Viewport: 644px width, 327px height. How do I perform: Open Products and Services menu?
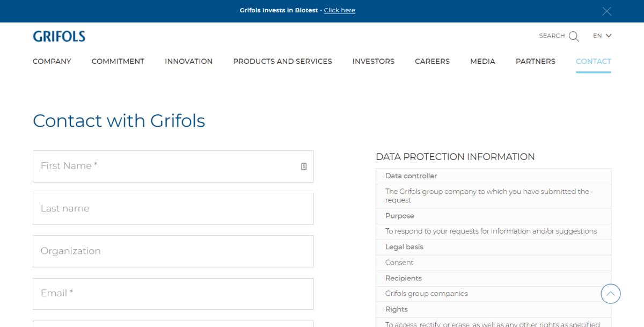point(283,61)
